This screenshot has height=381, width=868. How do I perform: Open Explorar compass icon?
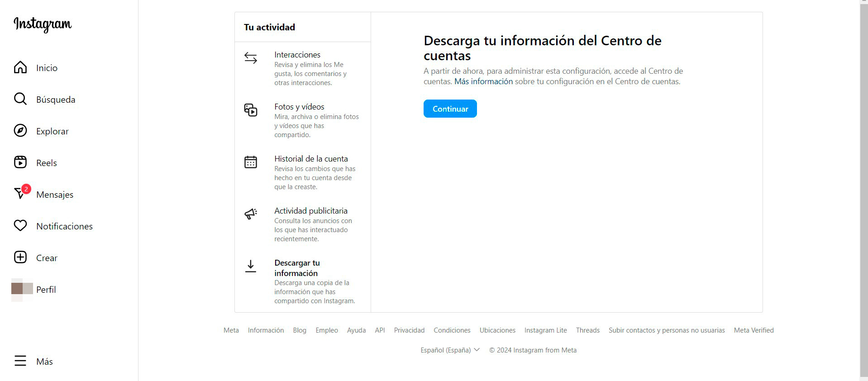20,131
